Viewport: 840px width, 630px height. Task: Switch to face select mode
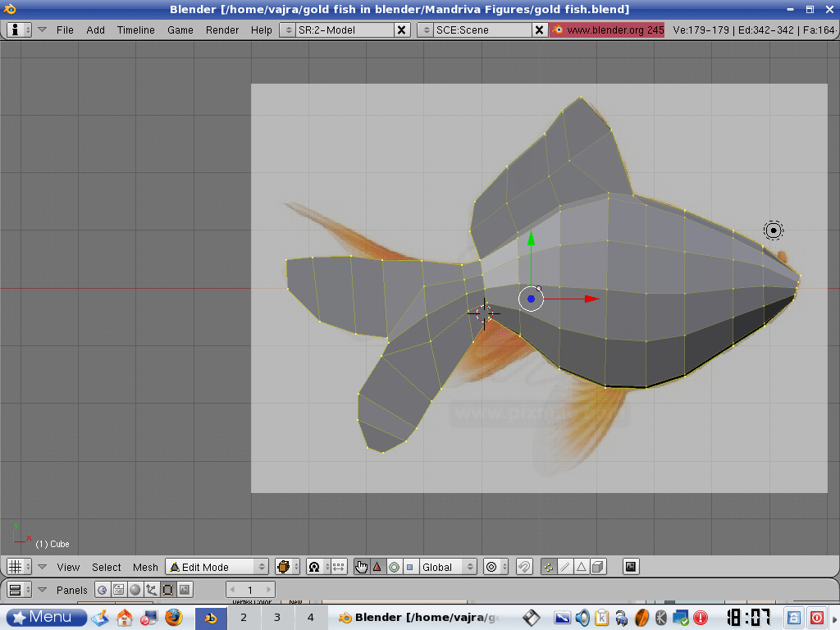click(x=581, y=567)
